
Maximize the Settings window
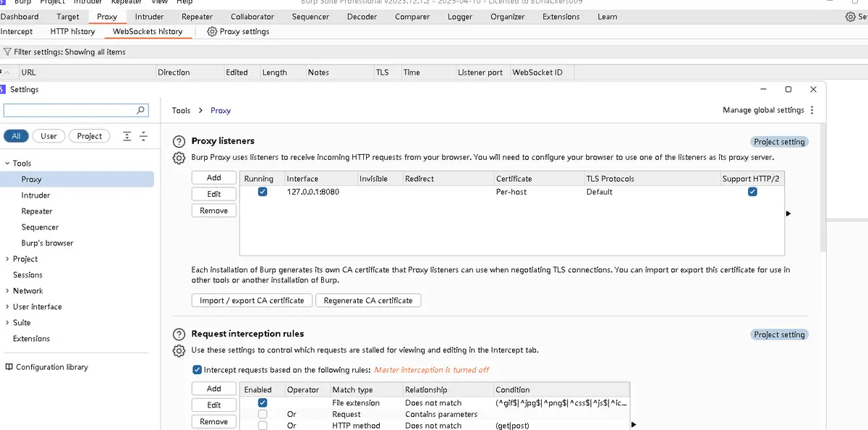click(788, 89)
